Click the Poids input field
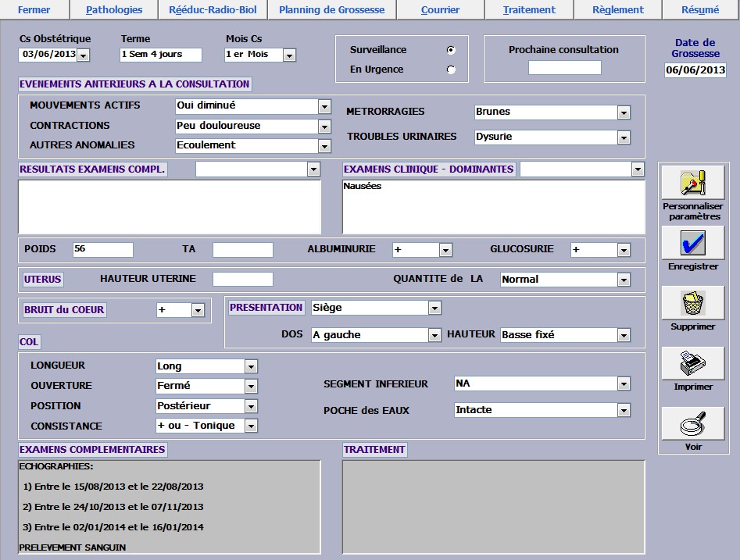The height and width of the screenshot is (560, 740). [102, 249]
